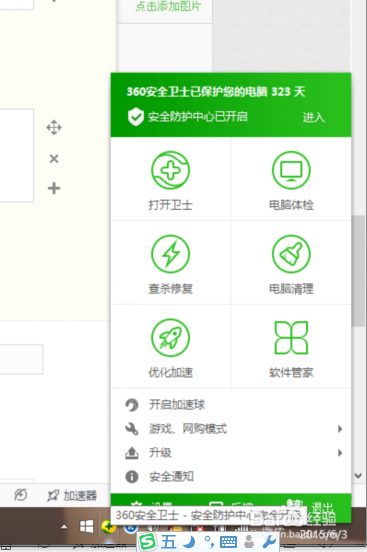Toggle the moon half-width icon
Image resolution: width=367 pixels, height=552 pixels.
pyautogui.click(x=190, y=542)
